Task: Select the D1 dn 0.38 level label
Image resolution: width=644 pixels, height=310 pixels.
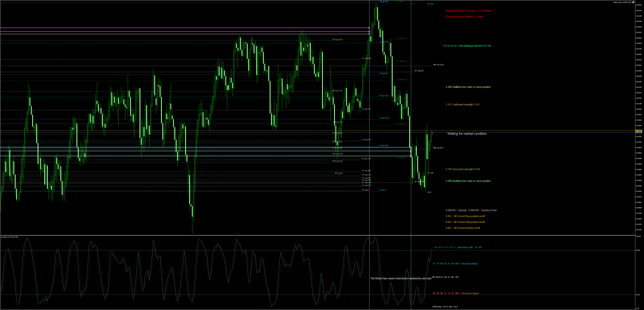Action: 401,61
